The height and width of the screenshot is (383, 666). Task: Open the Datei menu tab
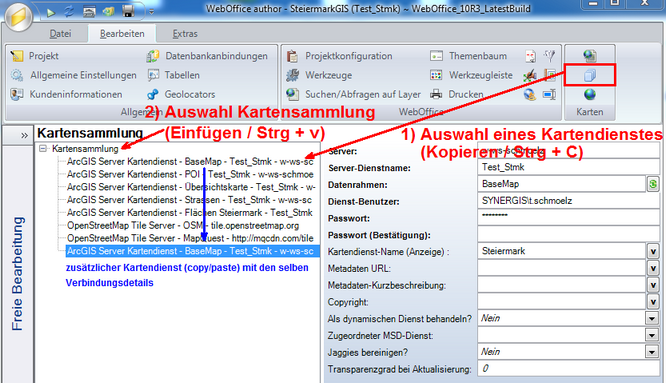coord(60,34)
